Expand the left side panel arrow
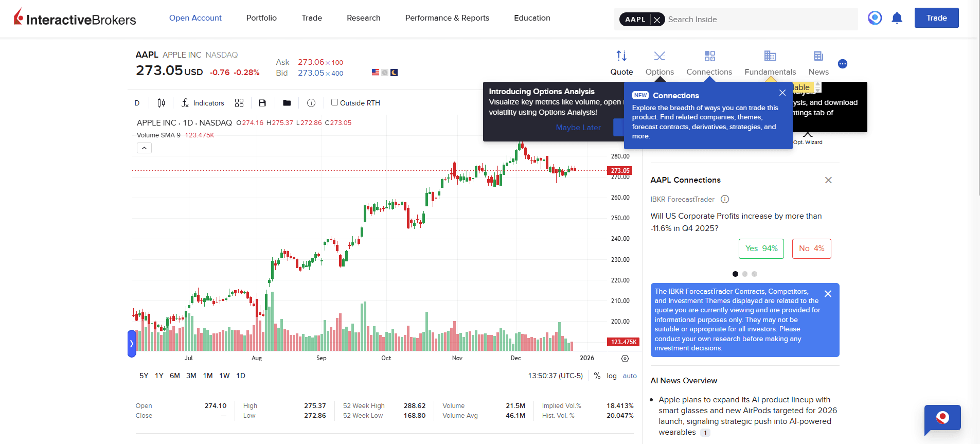Screen dimensions: 980x444 click(132, 344)
